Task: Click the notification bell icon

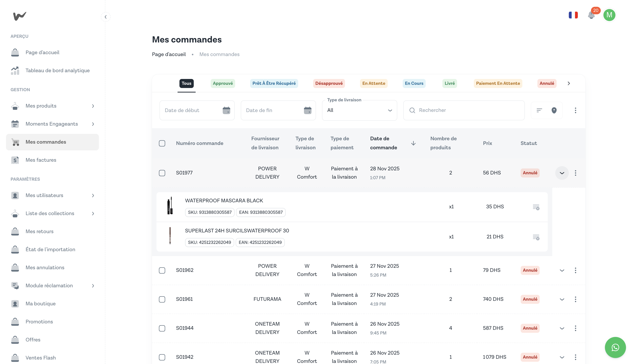Action: pyautogui.click(x=591, y=15)
